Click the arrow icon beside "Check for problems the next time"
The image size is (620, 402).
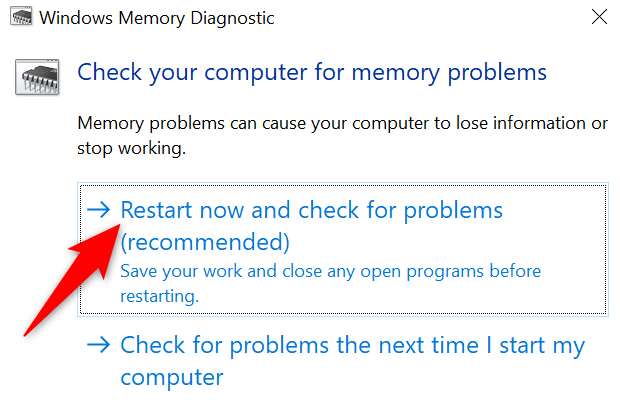pos(99,346)
